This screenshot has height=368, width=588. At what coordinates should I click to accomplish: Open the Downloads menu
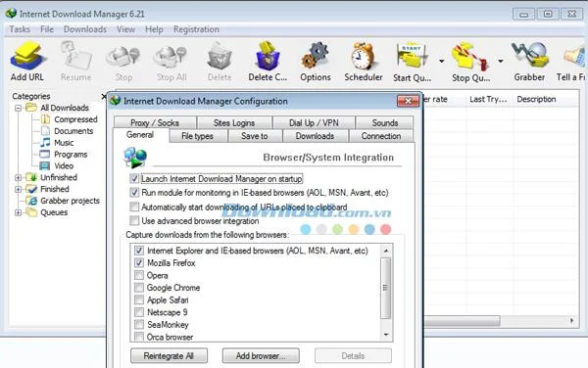pos(85,29)
